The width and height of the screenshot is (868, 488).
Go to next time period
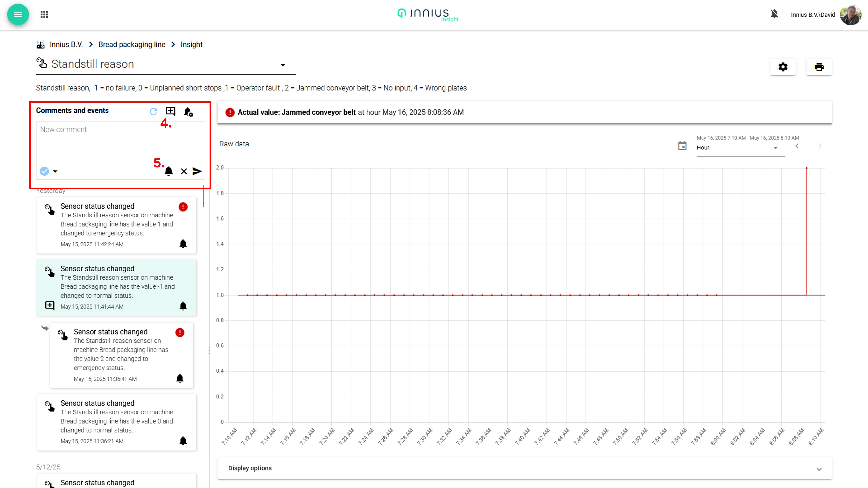[x=820, y=146]
